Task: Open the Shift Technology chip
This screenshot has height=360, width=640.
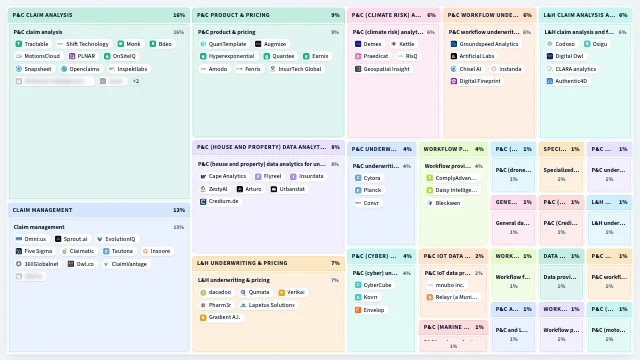Action: point(83,44)
